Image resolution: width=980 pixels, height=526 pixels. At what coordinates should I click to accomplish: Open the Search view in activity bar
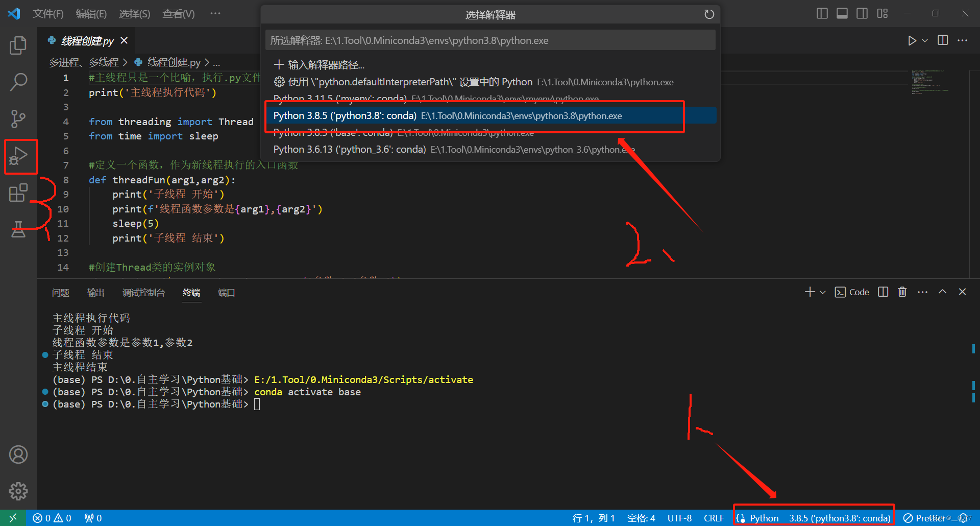(x=18, y=82)
